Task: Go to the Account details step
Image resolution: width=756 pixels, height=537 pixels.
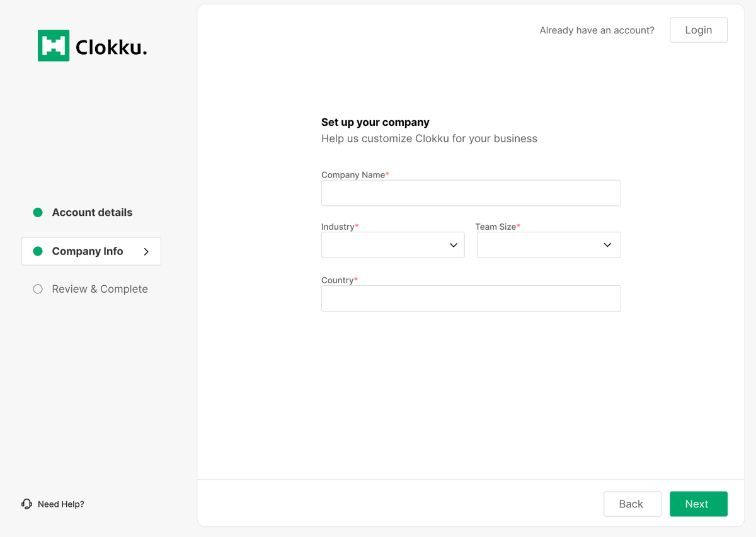Action: point(92,213)
